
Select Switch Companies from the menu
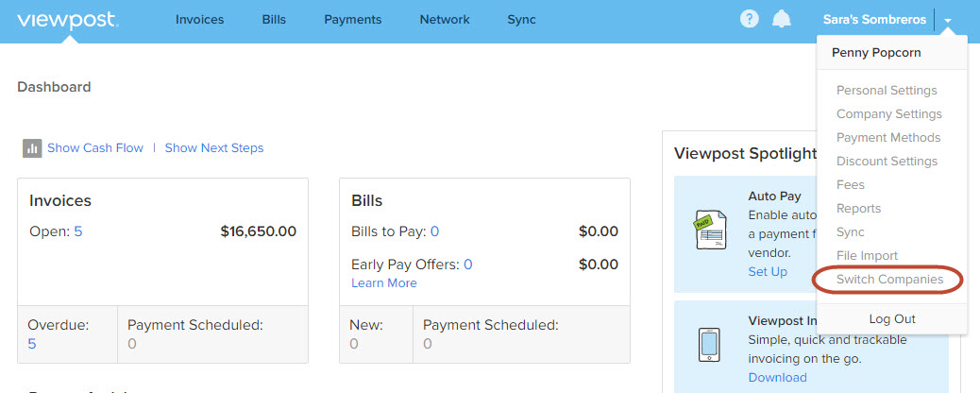tap(890, 280)
